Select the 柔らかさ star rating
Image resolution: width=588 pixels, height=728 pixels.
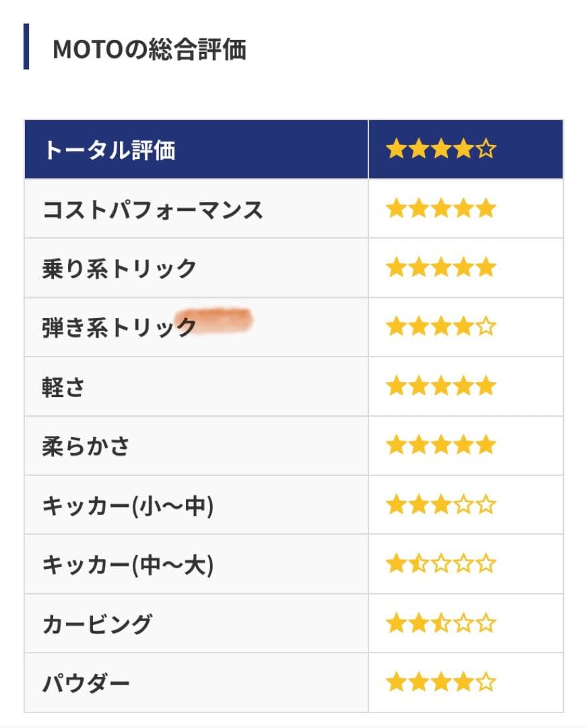[x=440, y=446]
